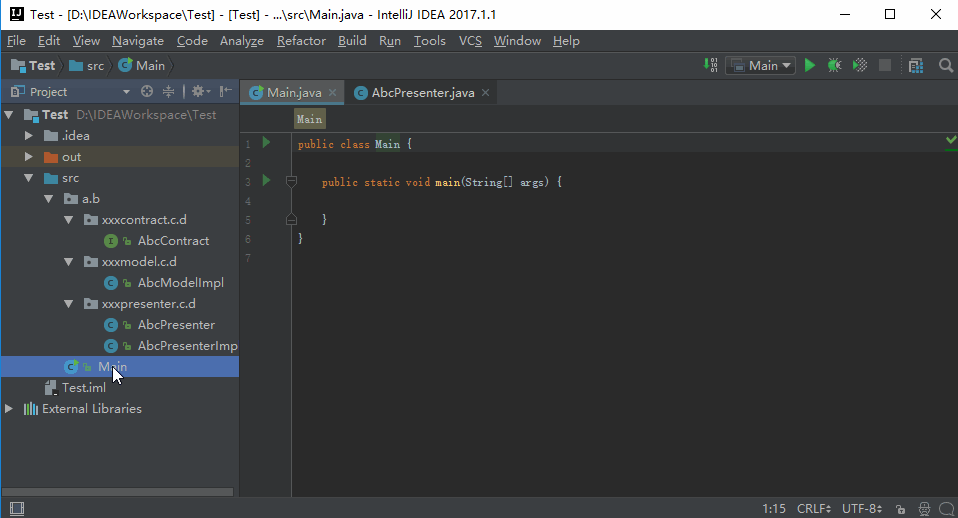958x518 pixels.
Task: Open the Analyze menu
Action: pyautogui.click(x=242, y=41)
